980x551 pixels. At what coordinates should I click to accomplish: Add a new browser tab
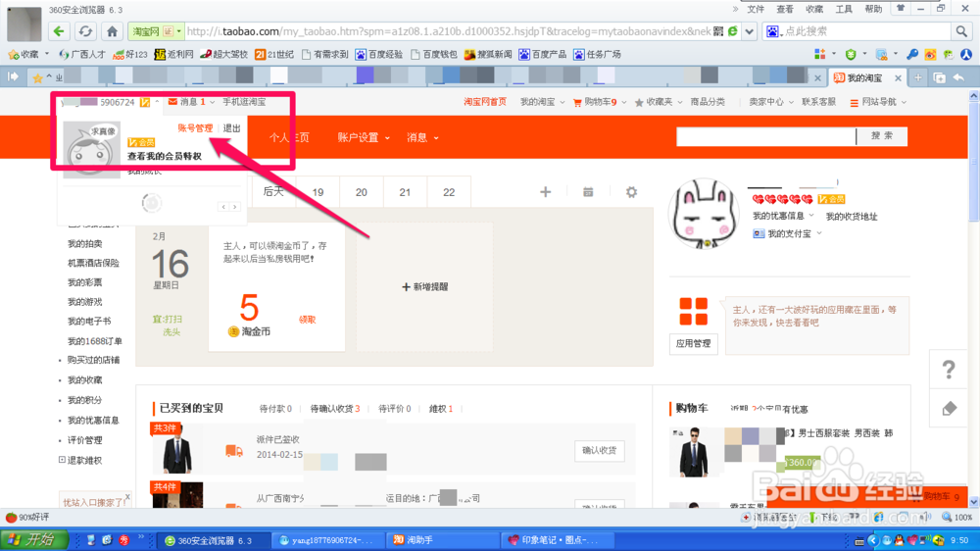918,77
